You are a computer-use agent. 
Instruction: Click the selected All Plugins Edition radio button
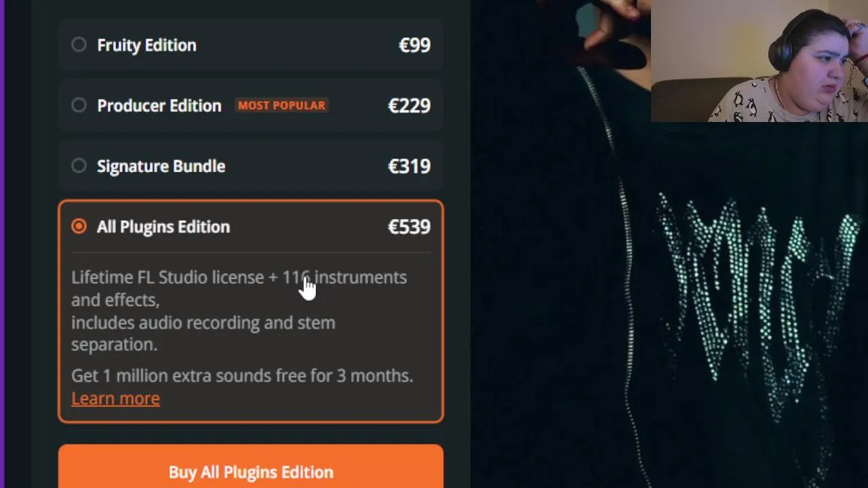point(79,226)
